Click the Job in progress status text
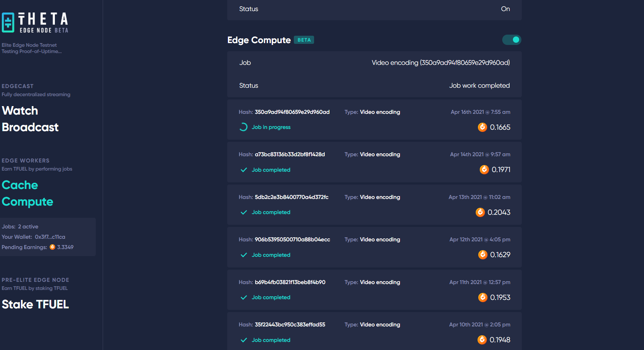 pyautogui.click(x=271, y=127)
